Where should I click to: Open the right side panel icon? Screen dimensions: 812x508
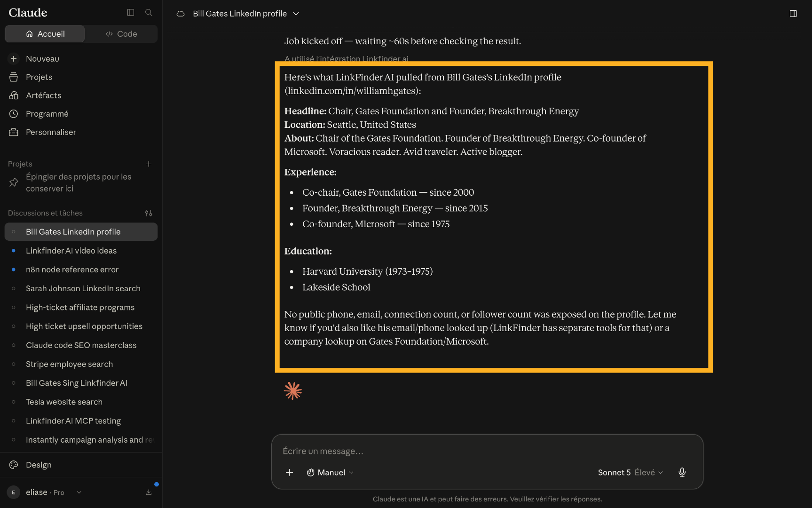(793, 14)
